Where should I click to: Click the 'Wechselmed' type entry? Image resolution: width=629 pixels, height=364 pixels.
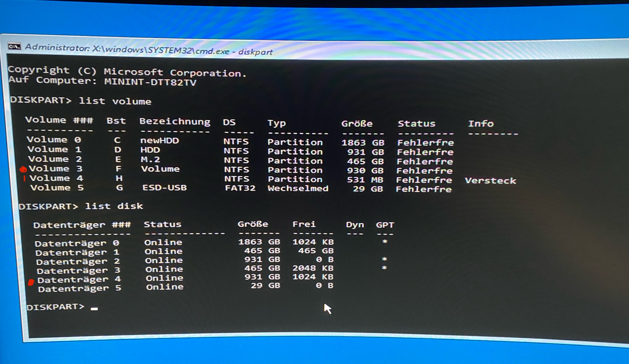(298, 188)
